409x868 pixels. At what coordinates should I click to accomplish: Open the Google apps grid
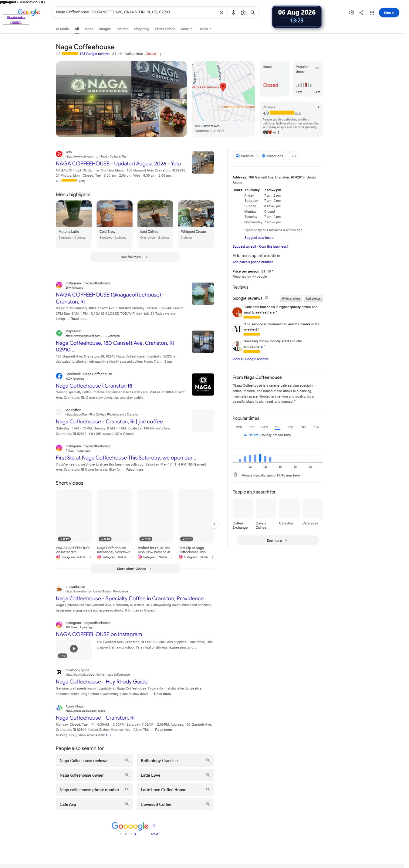372,12
